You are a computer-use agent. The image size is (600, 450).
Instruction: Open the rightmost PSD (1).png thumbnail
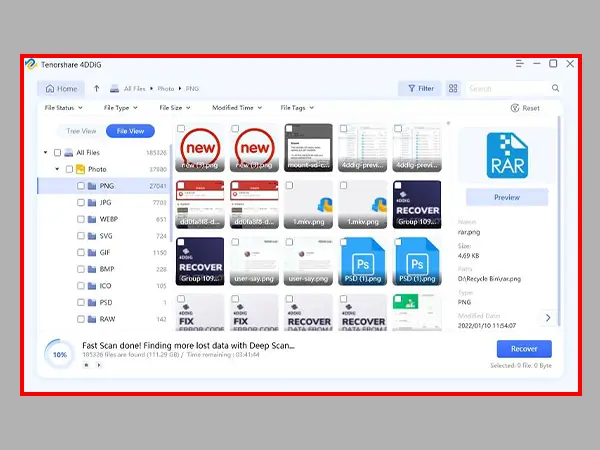pos(417,262)
